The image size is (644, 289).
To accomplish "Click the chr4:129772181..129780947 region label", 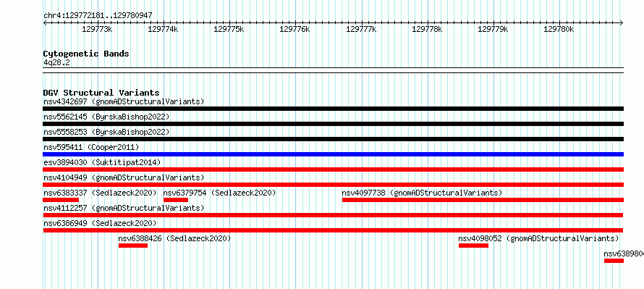I will [98, 16].
